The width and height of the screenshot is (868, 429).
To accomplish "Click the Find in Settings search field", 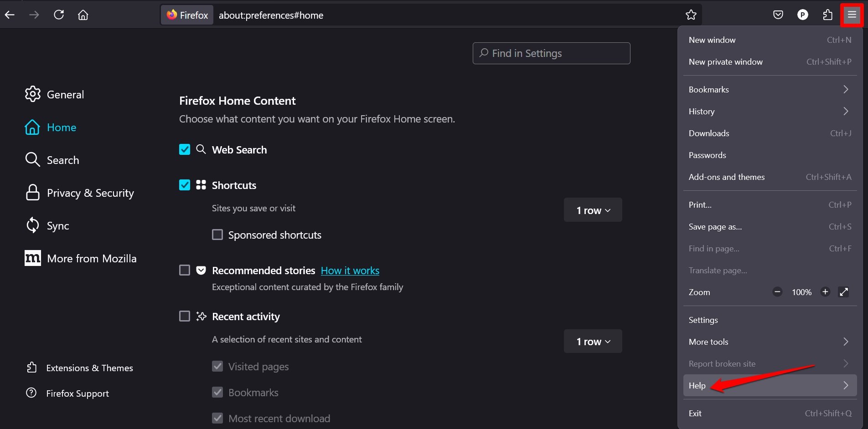I will point(552,53).
